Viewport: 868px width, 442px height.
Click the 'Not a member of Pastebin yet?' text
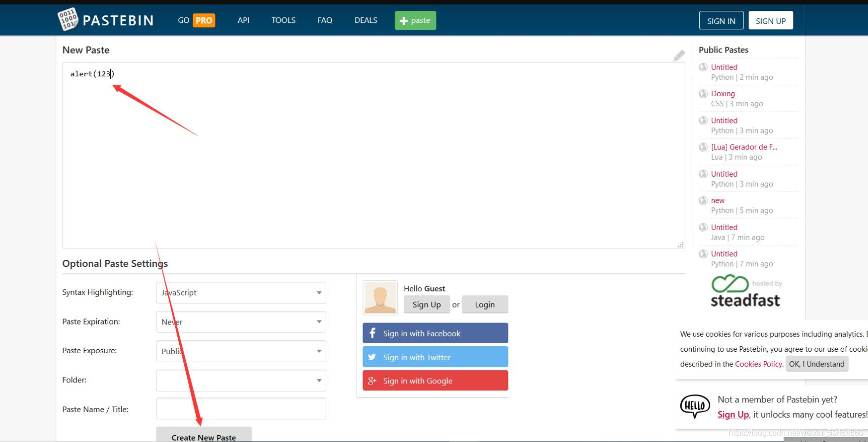(778, 399)
